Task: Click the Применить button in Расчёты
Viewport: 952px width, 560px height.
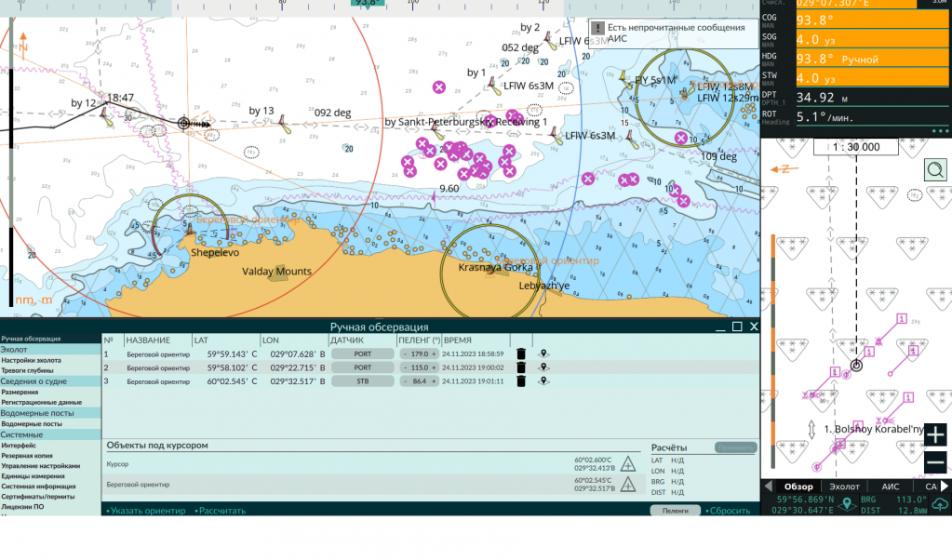Action: (x=735, y=447)
